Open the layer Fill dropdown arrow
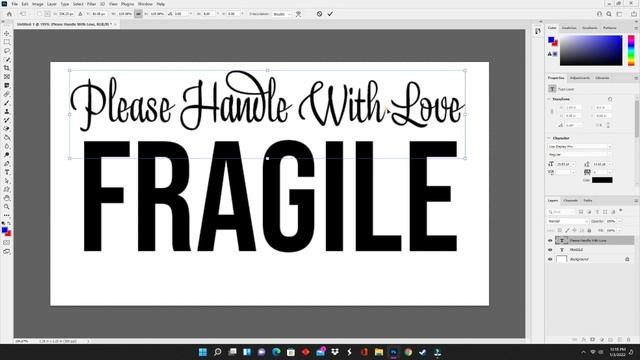 pos(619,231)
